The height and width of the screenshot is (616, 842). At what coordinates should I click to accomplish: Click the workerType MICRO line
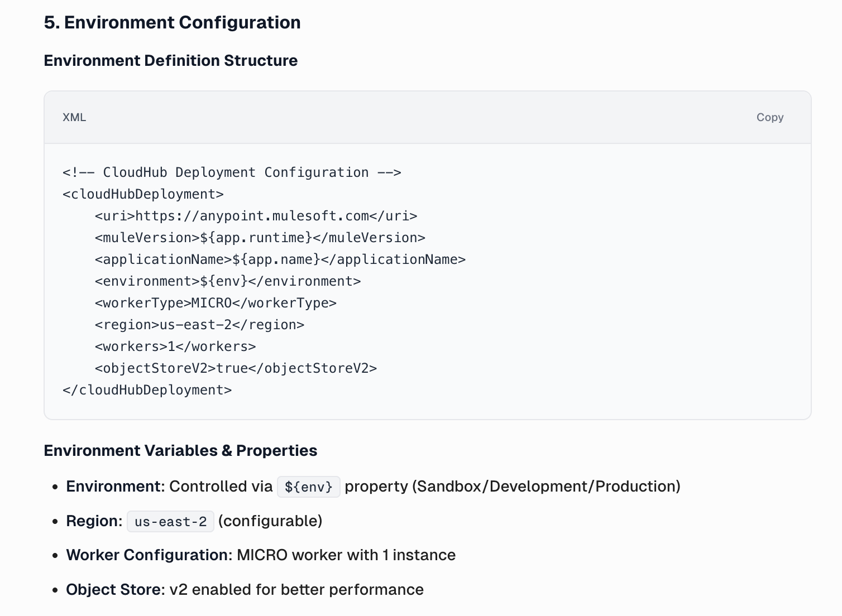pos(216,302)
